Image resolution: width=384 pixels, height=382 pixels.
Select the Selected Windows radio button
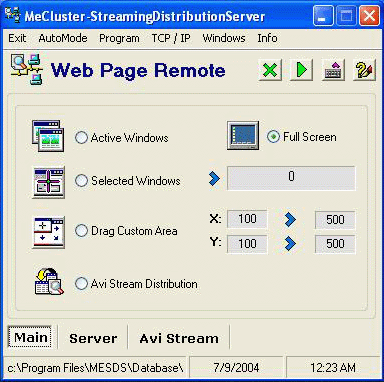pyautogui.click(x=81, y=181)
